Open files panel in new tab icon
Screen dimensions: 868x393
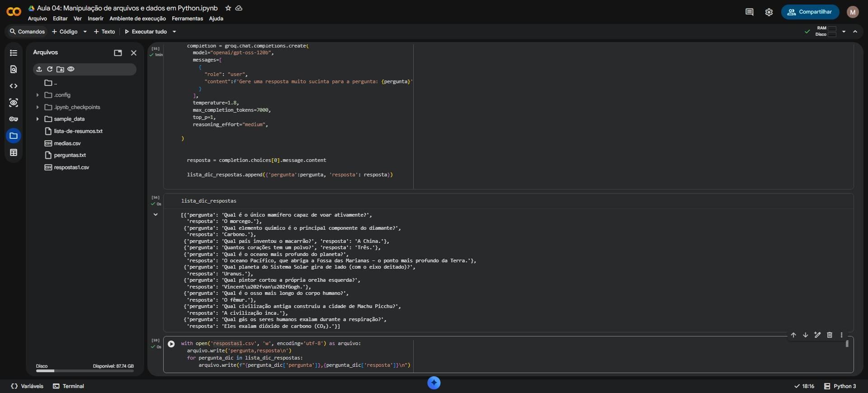click(118, 53)
